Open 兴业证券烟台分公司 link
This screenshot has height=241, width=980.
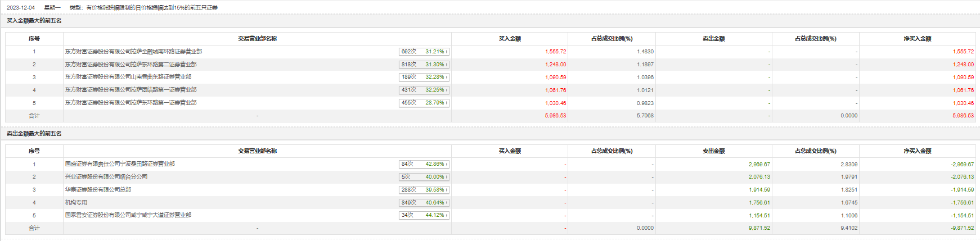point(106,177)
